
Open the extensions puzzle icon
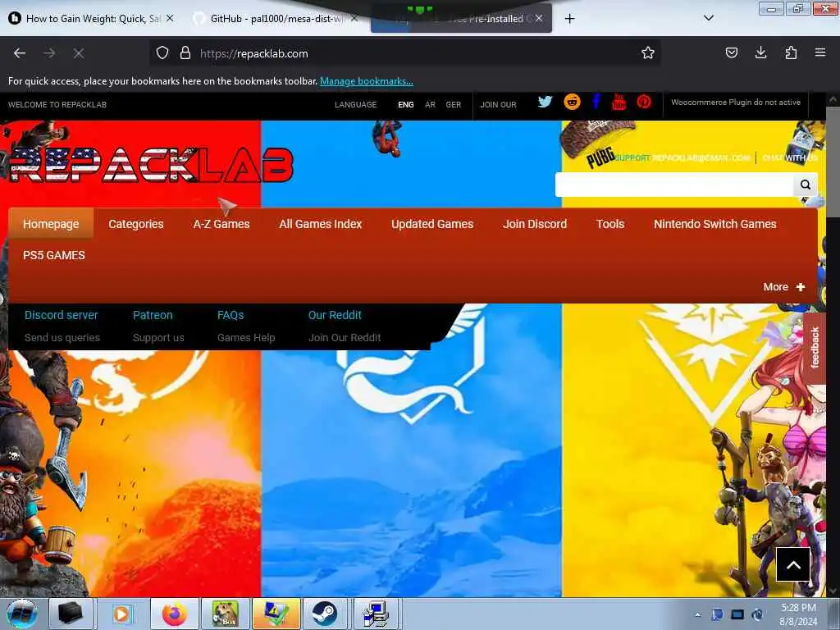[791, 53]
